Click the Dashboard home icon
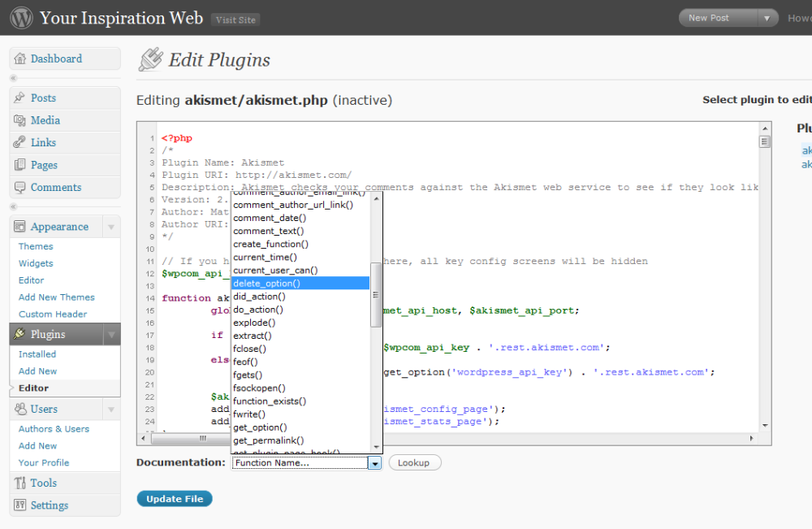The width and height of the screenshot is (812, 529). 19,59
